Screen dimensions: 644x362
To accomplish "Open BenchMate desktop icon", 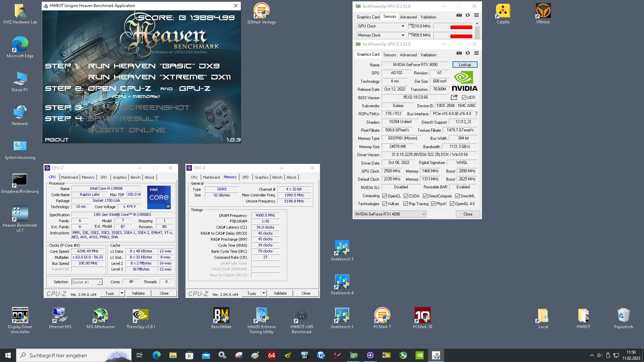I will point(221,318).
